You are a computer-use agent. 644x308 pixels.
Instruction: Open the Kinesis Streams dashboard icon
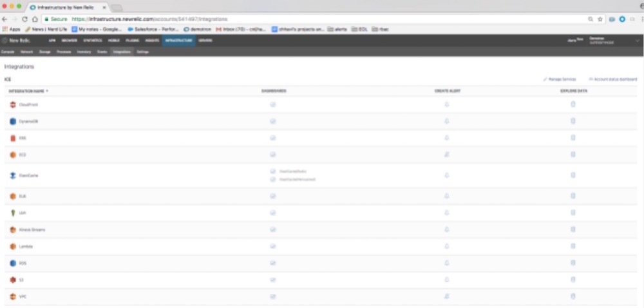[272, 229]
